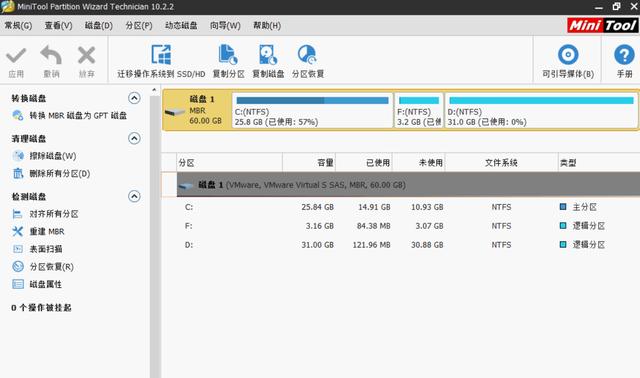Image resolution: width=640 pixels, height=378 pixels.
Task: Select Convert MBR disk to GPT disk
Action: pos(69,116)
